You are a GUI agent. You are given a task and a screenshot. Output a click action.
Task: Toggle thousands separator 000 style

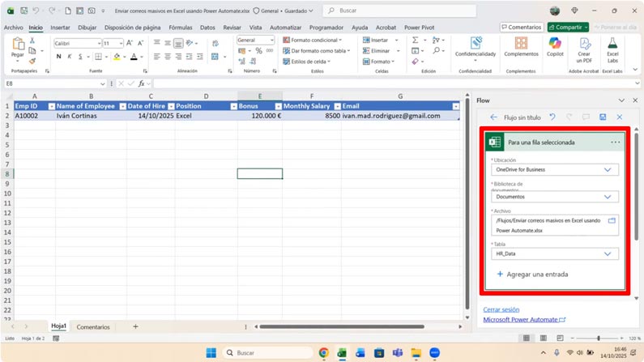point(270,50)
